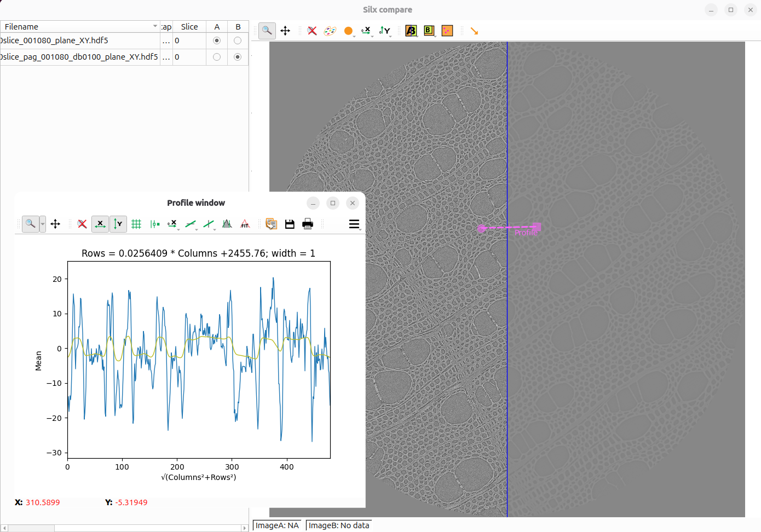Click the Y: -5.31949 coordinate readout

[126, 502]
